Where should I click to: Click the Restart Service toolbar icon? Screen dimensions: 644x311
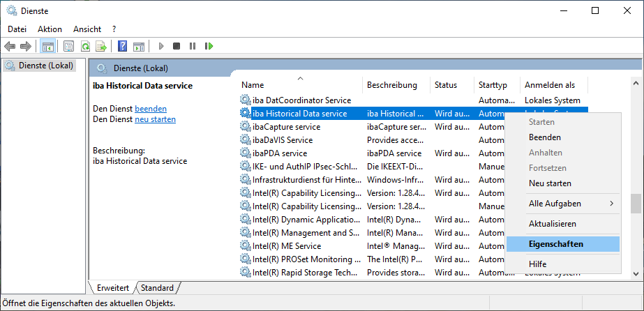point(209,46)
